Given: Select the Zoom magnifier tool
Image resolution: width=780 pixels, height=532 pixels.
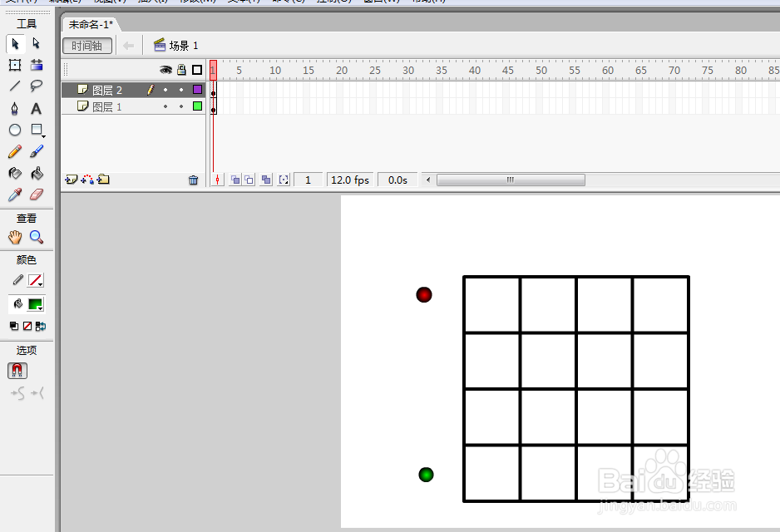Looking at the screenshot, I should click(37, 237).
